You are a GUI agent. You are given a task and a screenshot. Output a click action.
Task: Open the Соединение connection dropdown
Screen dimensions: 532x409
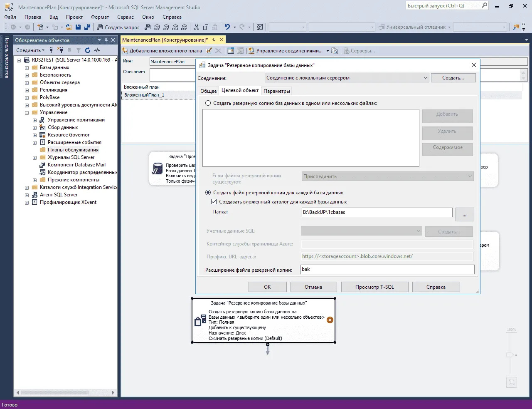(425, 78)
